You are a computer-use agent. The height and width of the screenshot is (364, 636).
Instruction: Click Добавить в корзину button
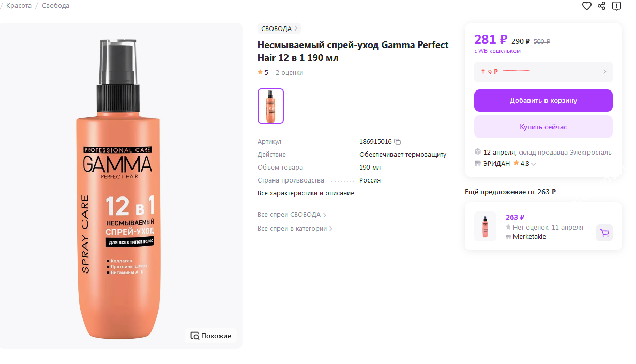pyautogui.click(x=543, y=100)
